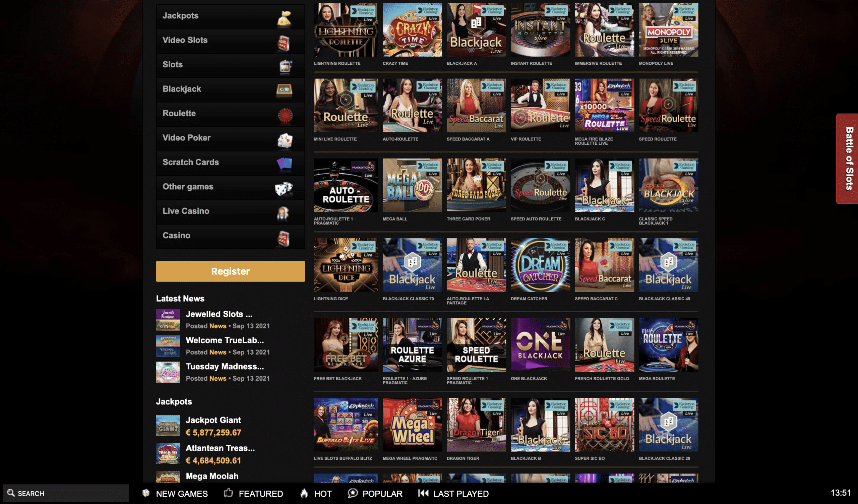Select the Video Poker category
Screen dimensions: 858x504
tap(231, 139)
